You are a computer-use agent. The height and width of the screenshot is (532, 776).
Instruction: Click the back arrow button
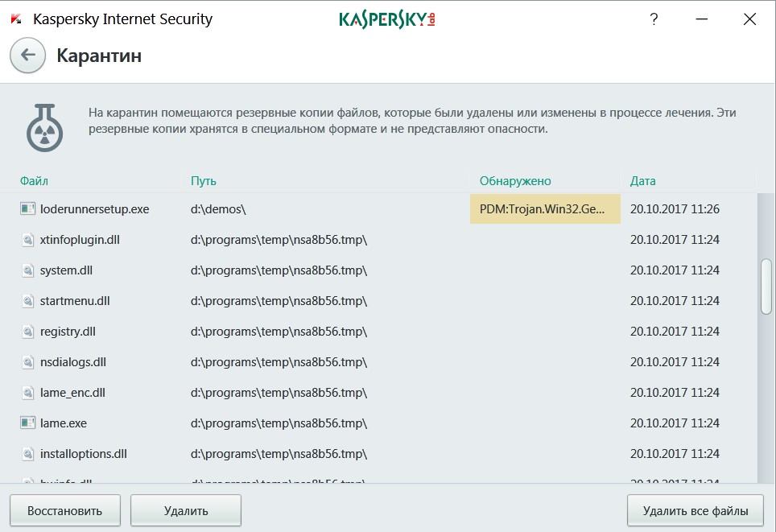click(28, 56)
